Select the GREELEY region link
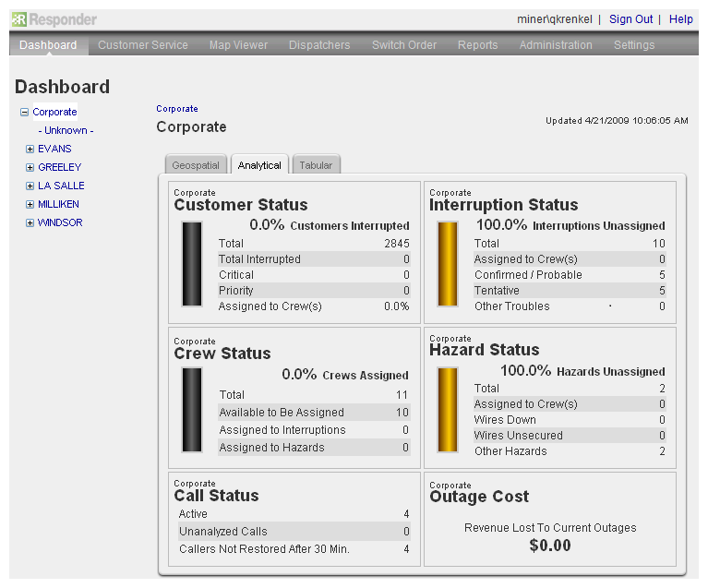Image resolution: width=708 pixels, height=588 pixels. (60, 168)
